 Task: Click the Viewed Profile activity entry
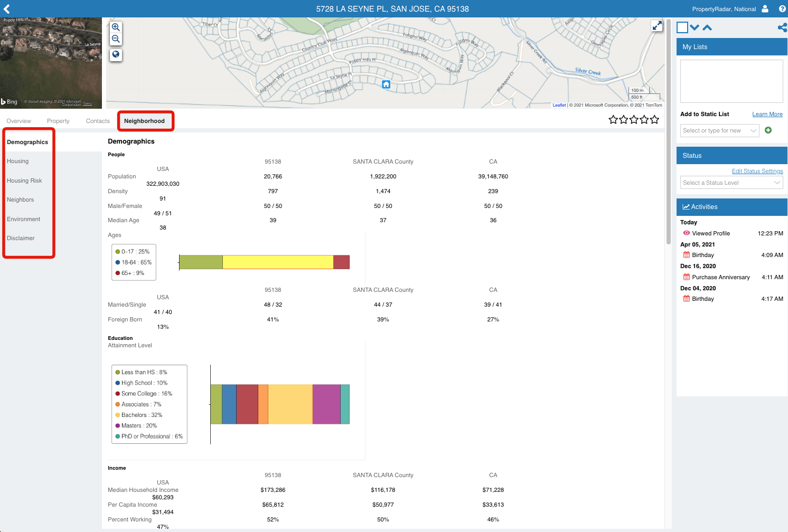731,233
